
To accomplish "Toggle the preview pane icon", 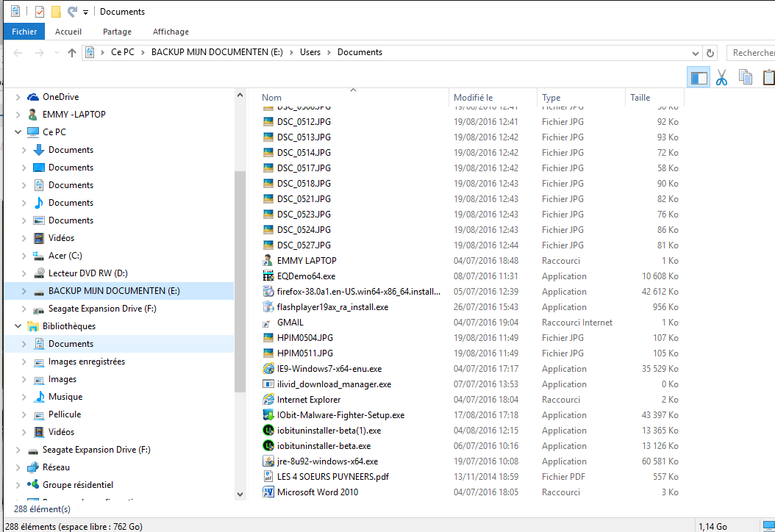I will [699, 77].
